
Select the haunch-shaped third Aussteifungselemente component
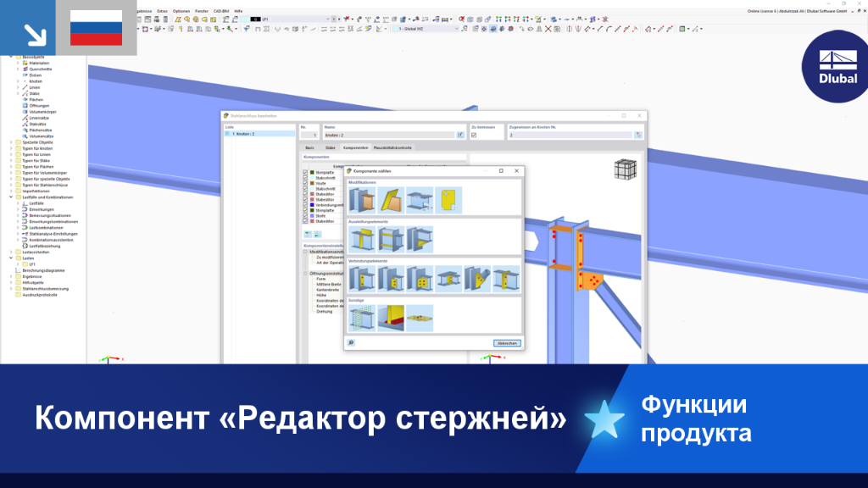[x=420, y=240]
